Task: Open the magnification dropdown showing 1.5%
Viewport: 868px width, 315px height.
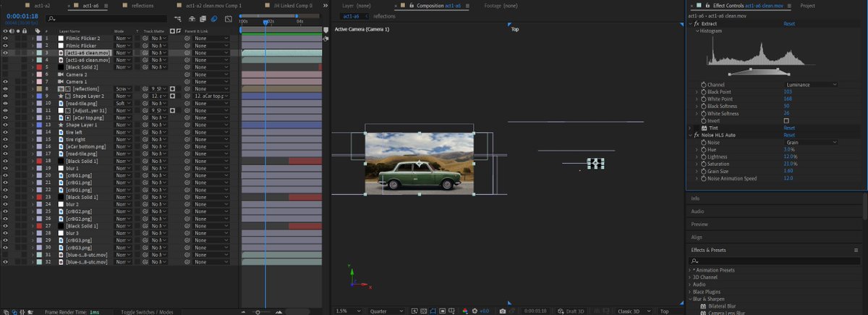Action: [349, 311]
